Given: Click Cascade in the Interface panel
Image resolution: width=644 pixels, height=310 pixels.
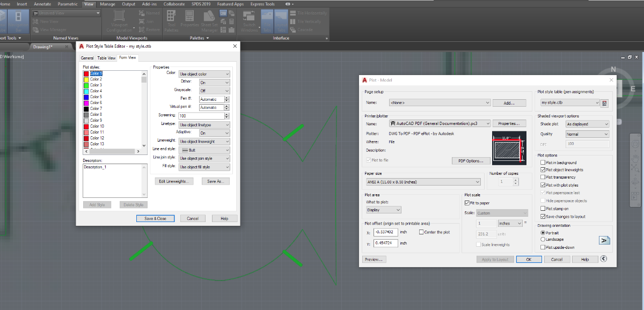Looking at the screenshot, I should pyautogui.click(x=302, y=29).
